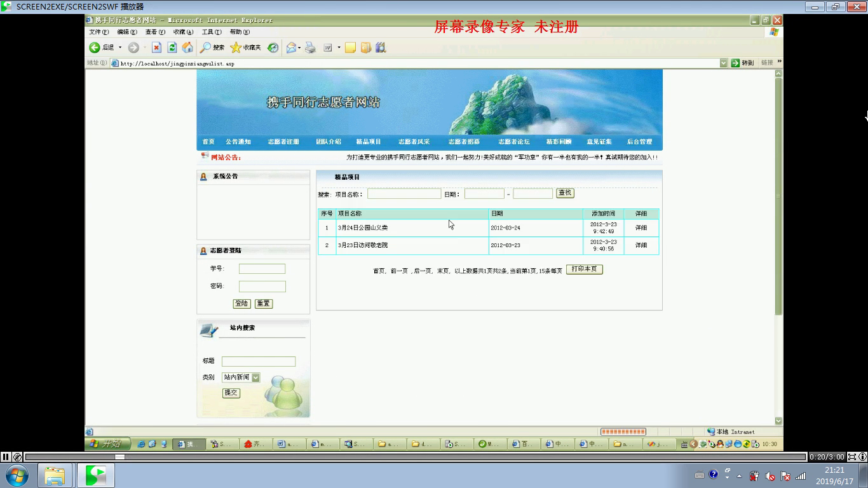
Task: Click the 重置 reset button
Action: (264, 304)
